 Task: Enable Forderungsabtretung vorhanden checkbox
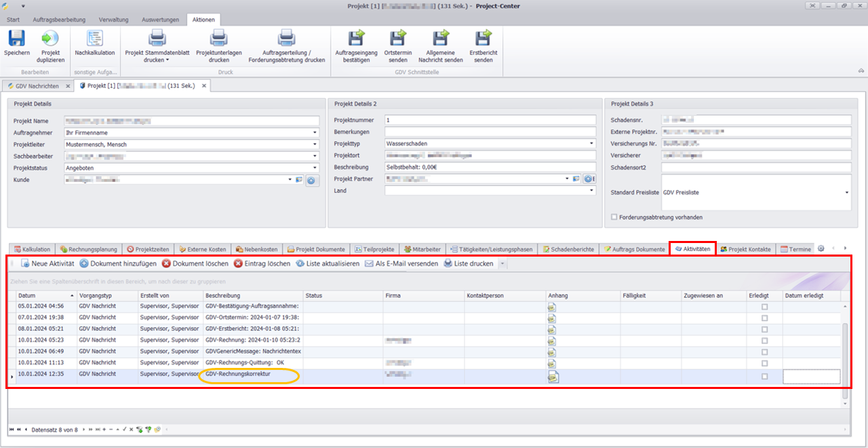pyautogui.click(x=614, y=217)
